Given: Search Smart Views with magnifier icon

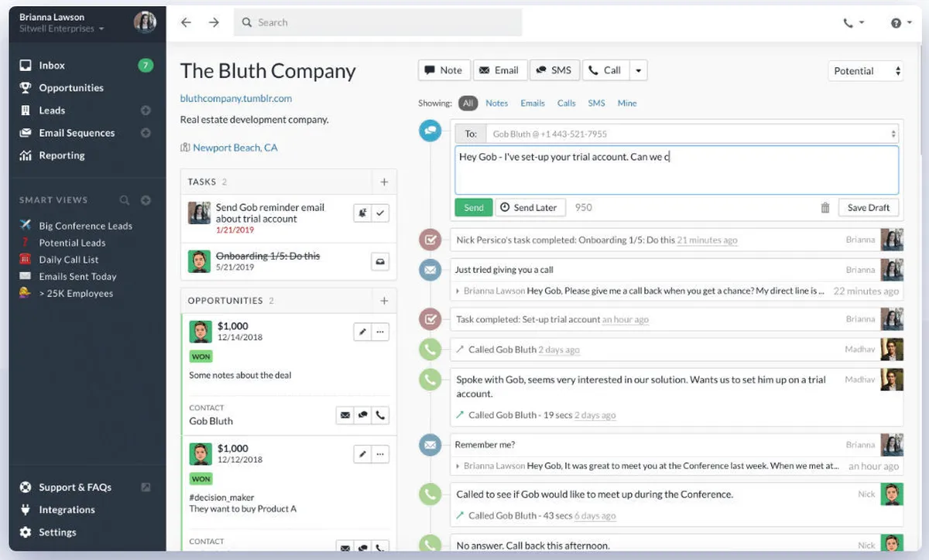Looking at the screenshot, I should 124,200.
